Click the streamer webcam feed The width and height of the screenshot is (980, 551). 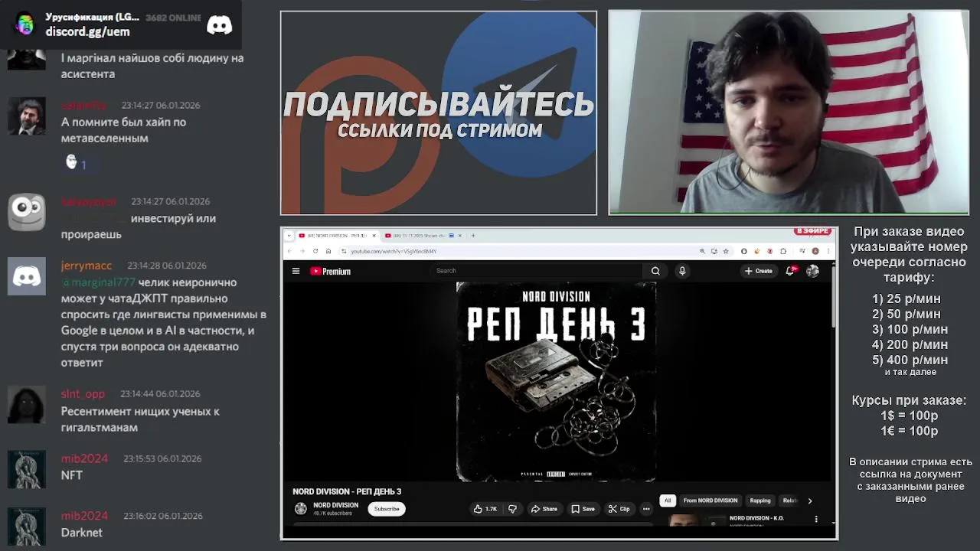pyautogui.click(x=789, y=112)
